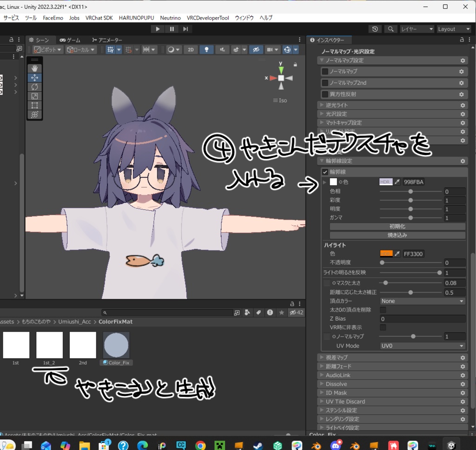Toggle the 太さ0の頂点を削除 checkbox
Image resolution: width=476 pixels, height=450 pixels.
coord(383,310)
